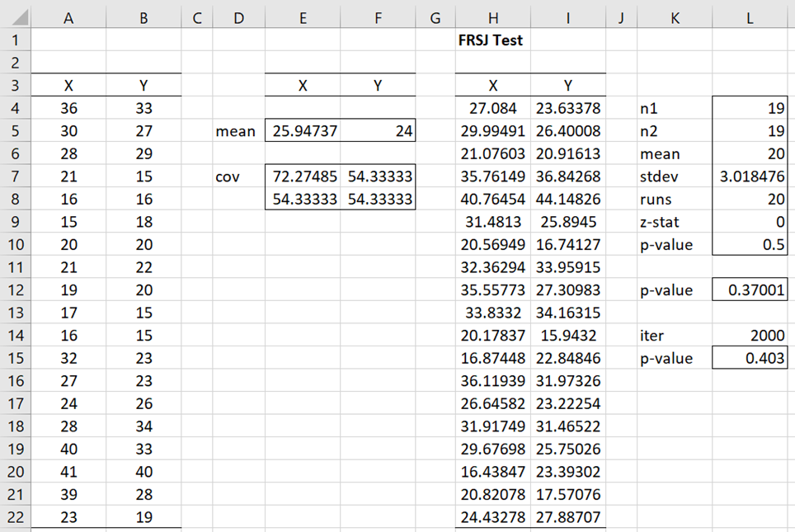Select the covariance cell 72.27485
Viewport: 795px width, 532px height.
[302, 177]
